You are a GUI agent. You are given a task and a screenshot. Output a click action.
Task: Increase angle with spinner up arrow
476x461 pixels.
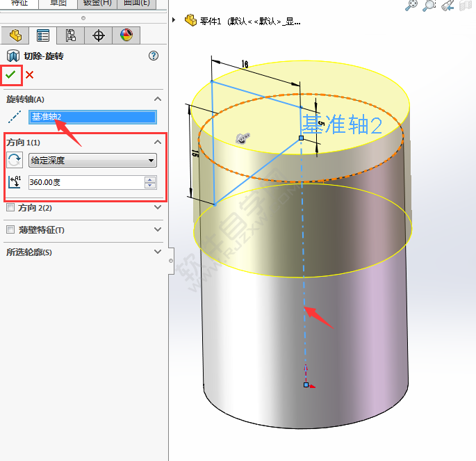click(150, 179)
